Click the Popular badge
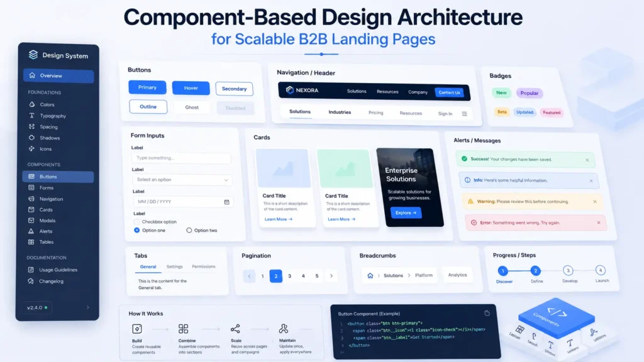 pos(530,93)
